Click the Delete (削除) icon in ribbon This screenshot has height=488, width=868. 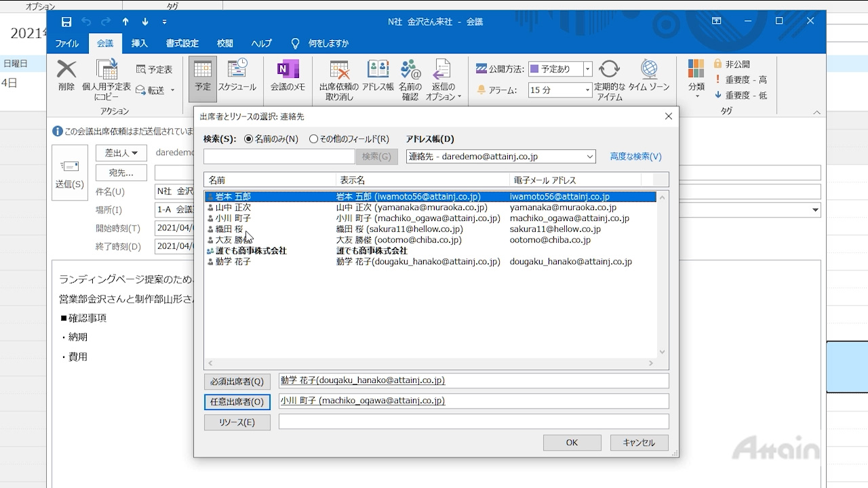tap(66, 75)
